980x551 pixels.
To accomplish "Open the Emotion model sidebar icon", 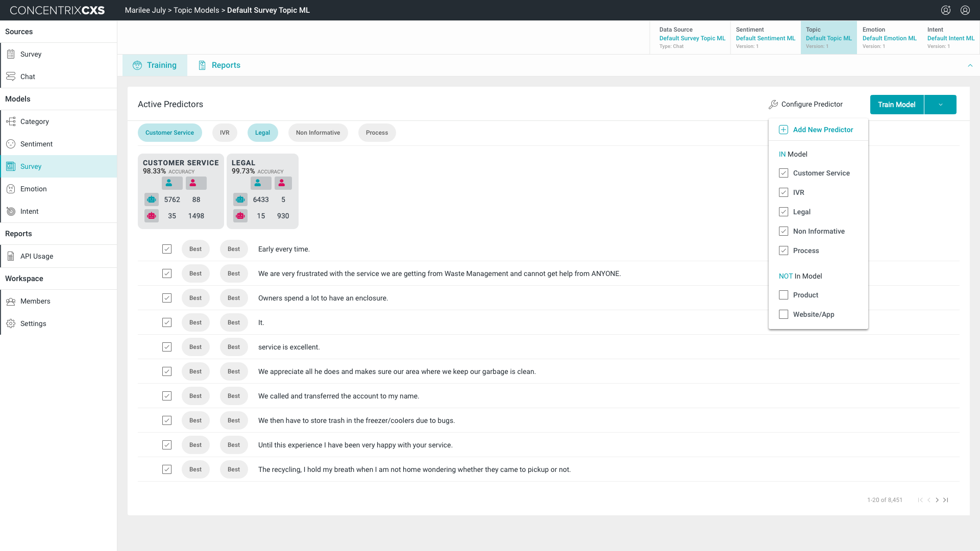I will [x=11, y=189].
